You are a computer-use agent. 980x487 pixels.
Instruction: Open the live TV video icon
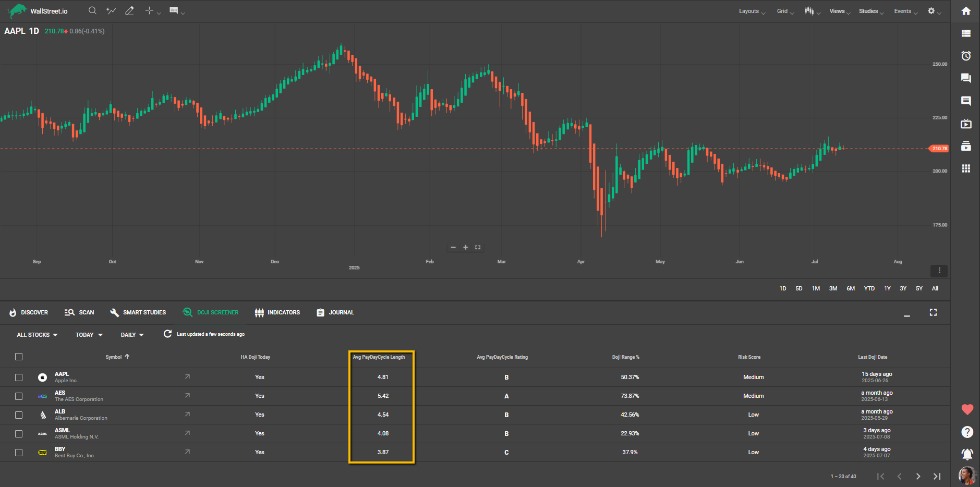[x=966, y=124]
